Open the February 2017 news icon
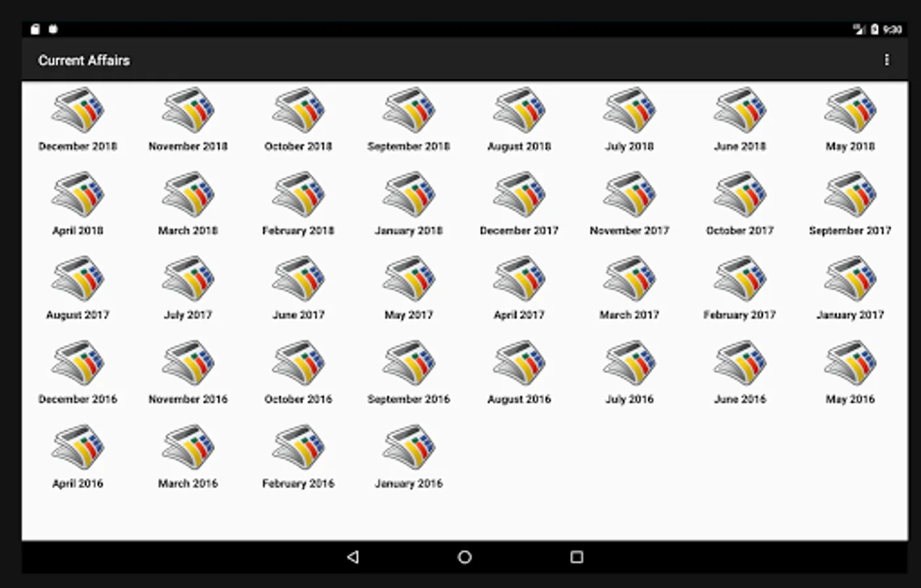The height and width of the screenshot is (588, 921). 740,279
